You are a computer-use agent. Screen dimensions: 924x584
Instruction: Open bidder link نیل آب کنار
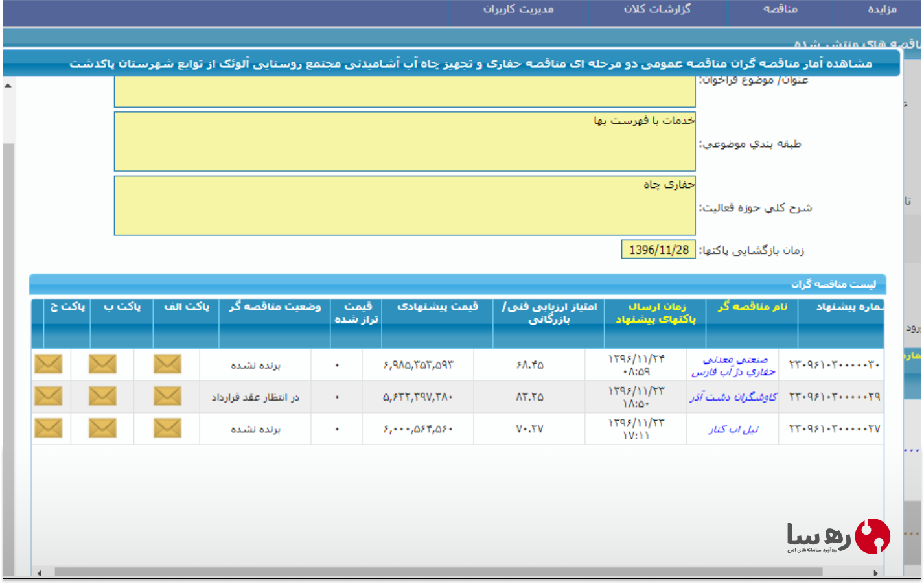tap(733, 429)
